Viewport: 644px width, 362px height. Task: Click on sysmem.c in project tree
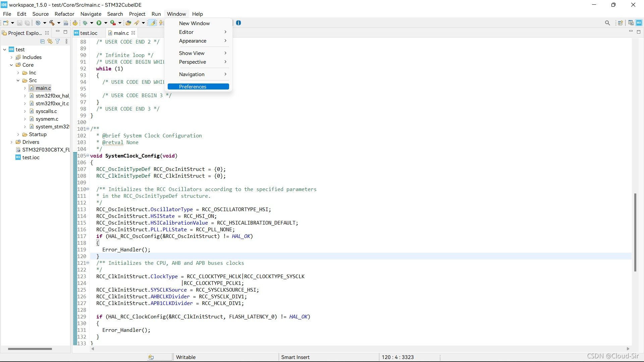coord(47,119)
